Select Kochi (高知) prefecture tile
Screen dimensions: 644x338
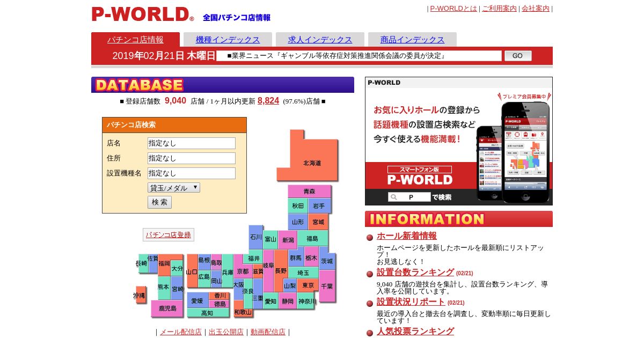click(x=207, y=312)
